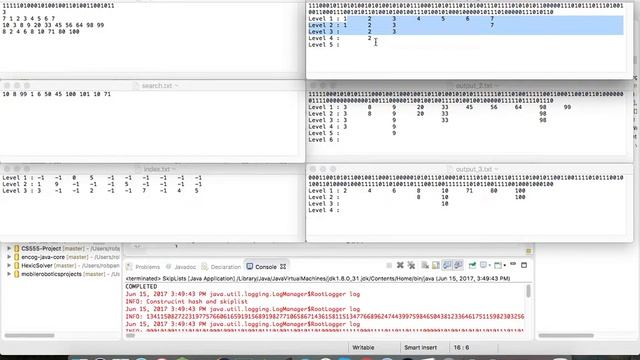Click 'Level 4 :' line in output_3.txt window

coord(323,210)
